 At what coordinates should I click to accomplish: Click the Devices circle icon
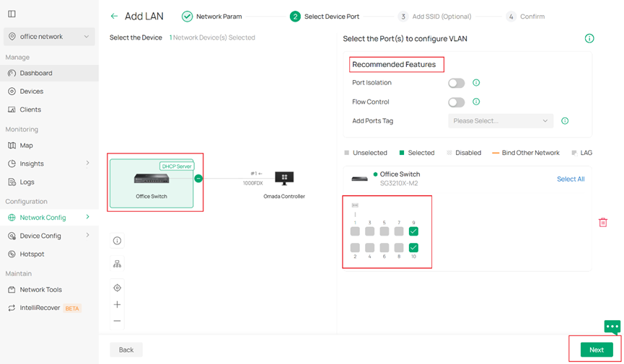click(12, 92)
